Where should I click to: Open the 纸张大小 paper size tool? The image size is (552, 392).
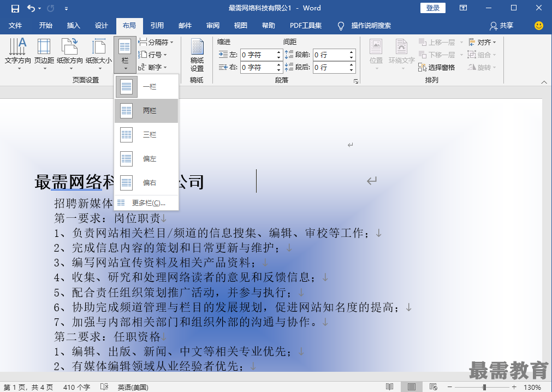coord(99,54)
